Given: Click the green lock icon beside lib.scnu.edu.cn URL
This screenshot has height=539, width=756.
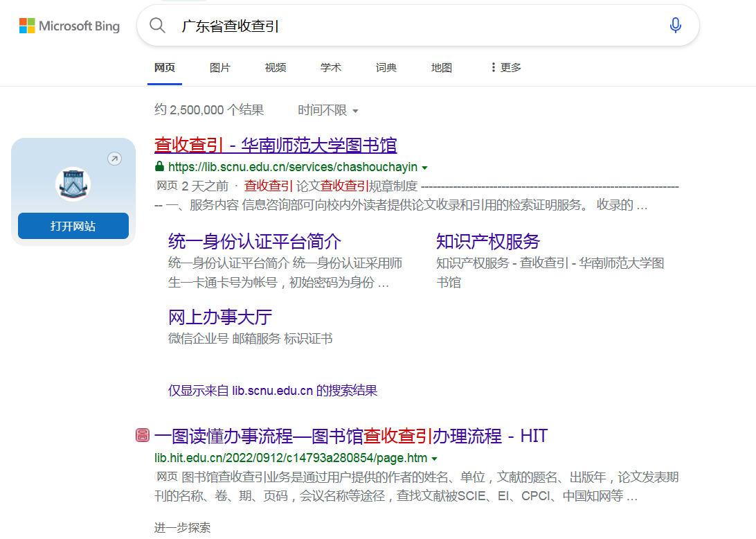Looking at the screenshot, I should [x=160, y=166].
